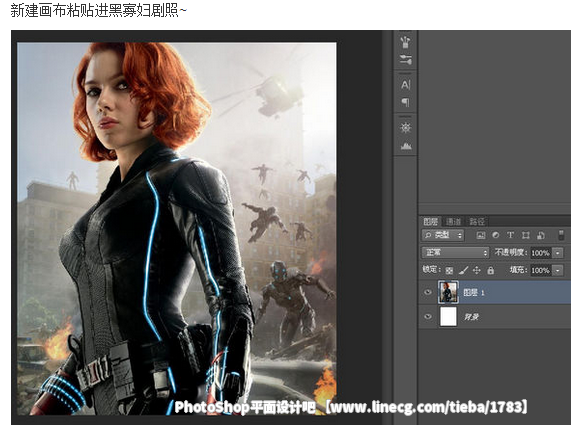This screenshot has width=583, height=426.
Task: Open the 类型 layer filter dropdown
Action: [443, 235]
